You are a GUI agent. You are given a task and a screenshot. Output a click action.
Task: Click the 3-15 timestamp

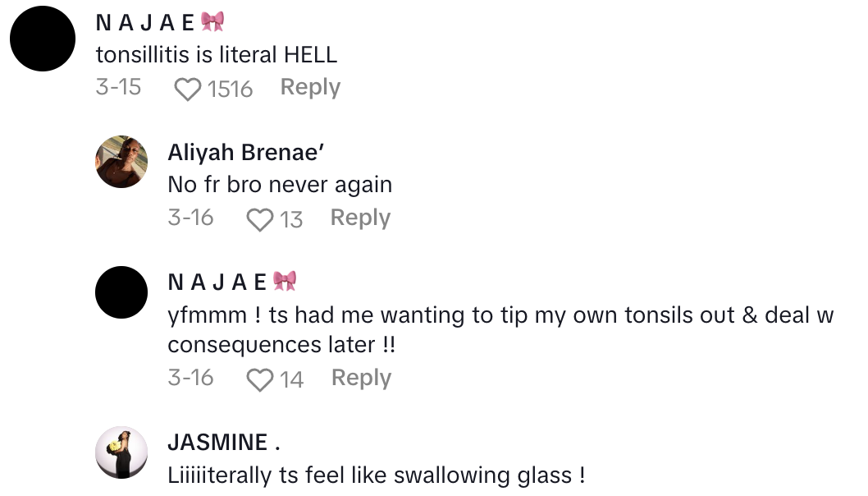pos(118,87)
